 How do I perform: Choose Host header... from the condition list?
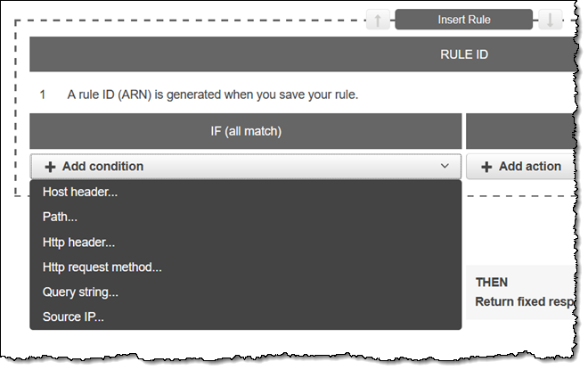pyautogui.click(x=80, y=193)
